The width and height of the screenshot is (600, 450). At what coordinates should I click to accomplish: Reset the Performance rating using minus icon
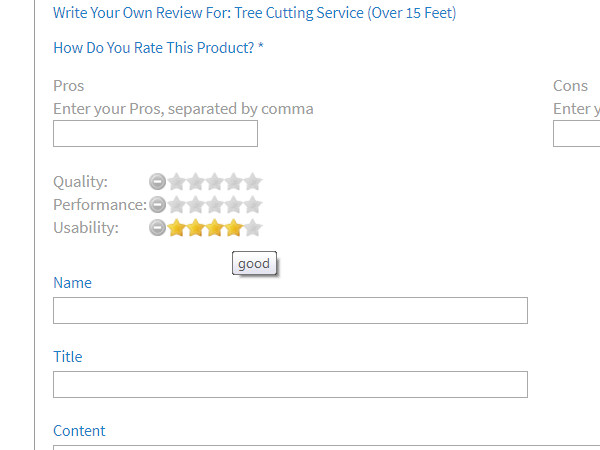point(157,205)
